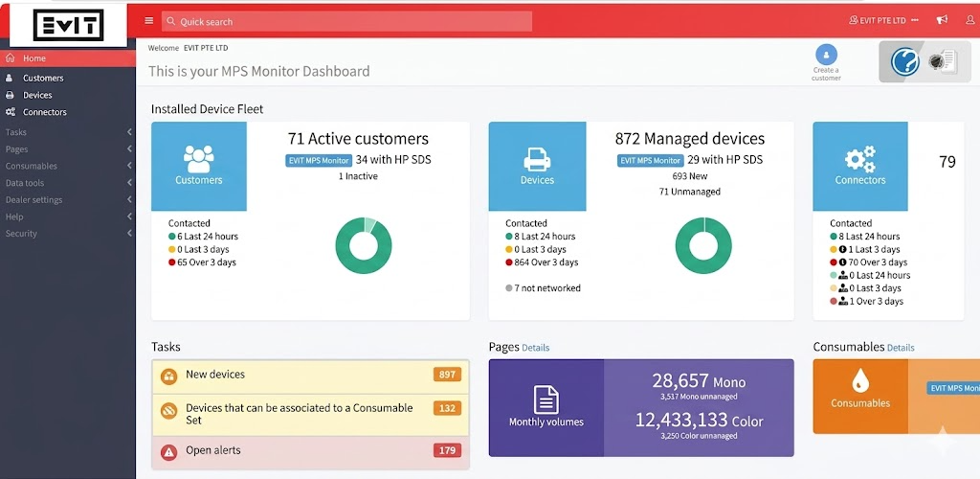
Task: Click the EVIT MPS Monitor badge under Managed devices
Action: (x=651, y=160)
